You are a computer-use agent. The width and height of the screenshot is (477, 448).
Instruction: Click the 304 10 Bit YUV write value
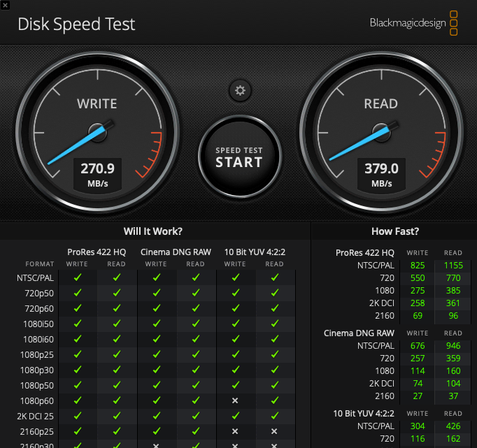click(418, 424)
